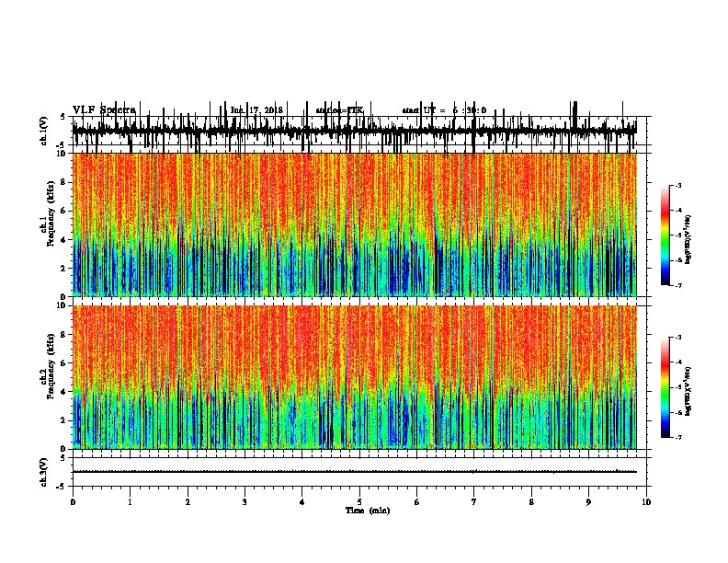This screenshot has width=728, height=563.
Task: Click the ch.2 color scale bar
Action: (x=665, y=387)
